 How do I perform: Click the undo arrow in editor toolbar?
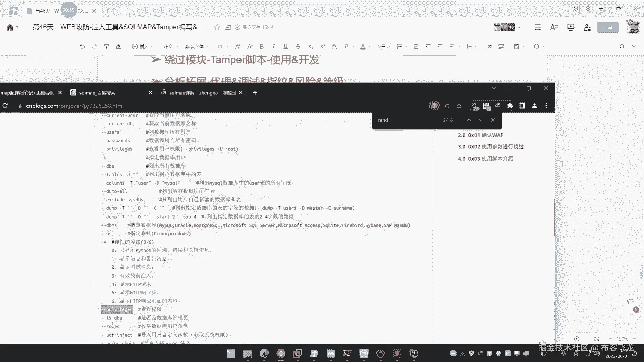click(82, 46)
